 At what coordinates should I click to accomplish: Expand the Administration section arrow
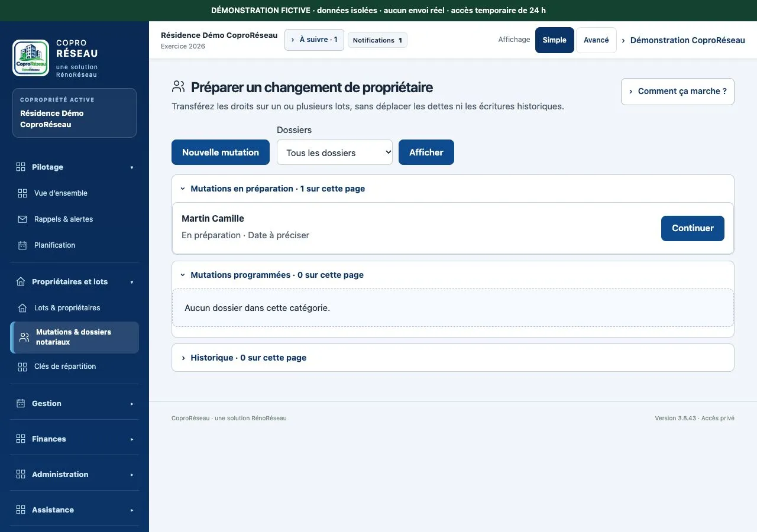click(x=132, y=475)
